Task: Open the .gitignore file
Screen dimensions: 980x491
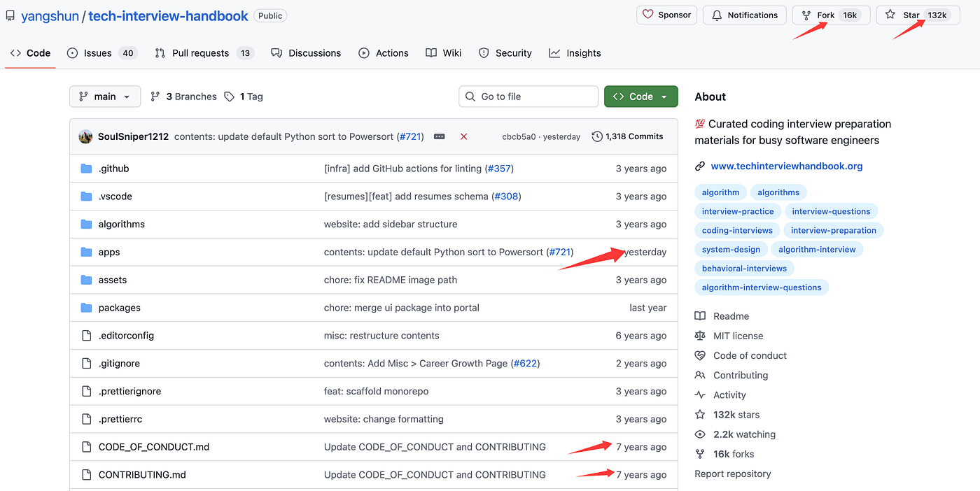Action: 119,364
